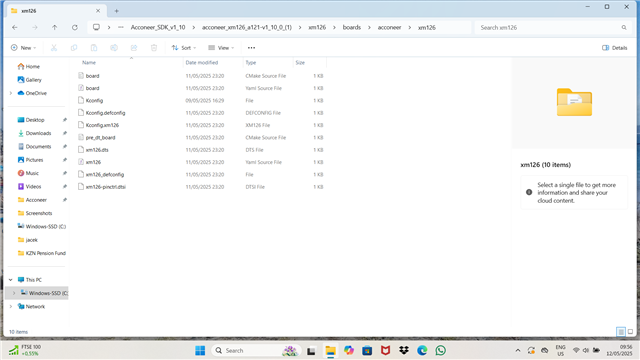The height and width of the screenshot is (360, 640).
Task: Click the taskbar Search box
Action: click(x=256, y=351)
